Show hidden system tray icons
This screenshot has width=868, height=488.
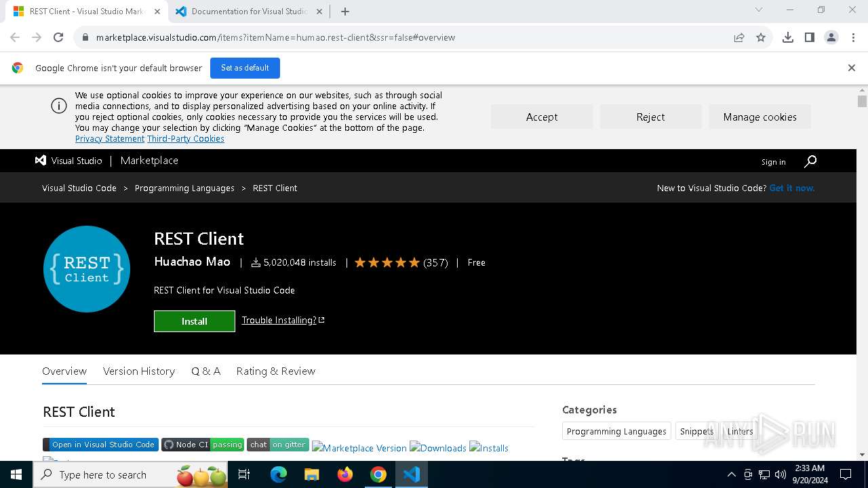pos(731,474)
